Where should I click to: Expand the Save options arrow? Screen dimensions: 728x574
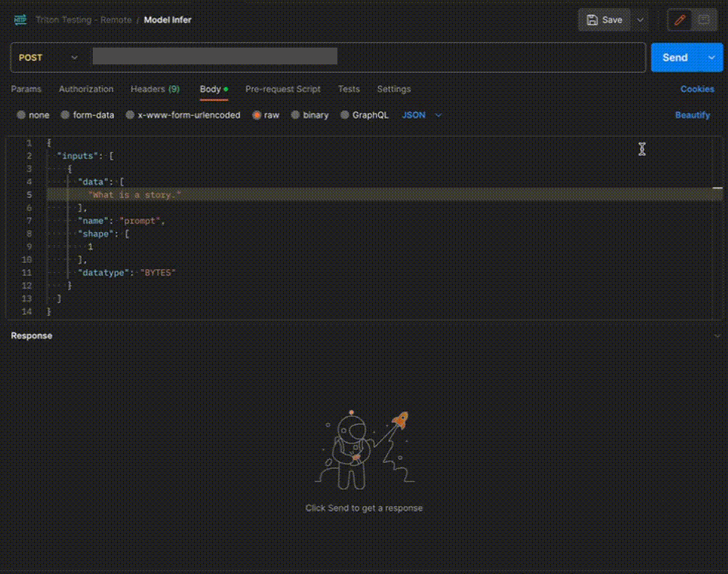(x=641, y=20)
